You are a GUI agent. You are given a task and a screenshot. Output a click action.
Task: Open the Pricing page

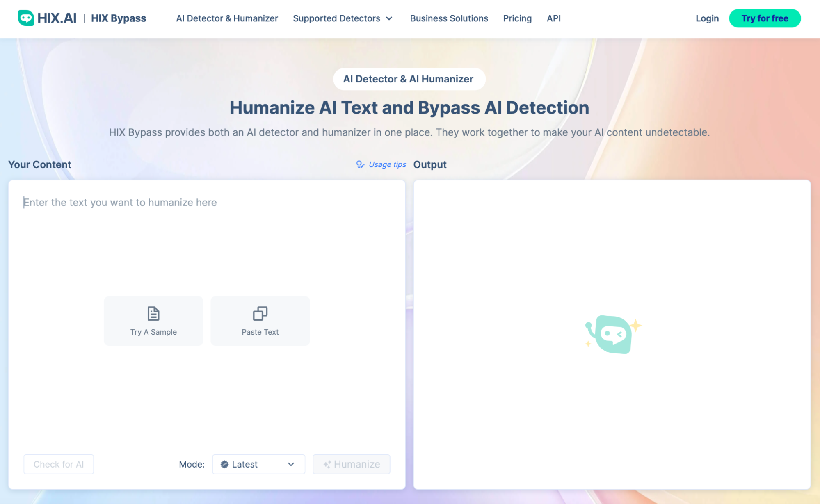(x=517, y=18)
